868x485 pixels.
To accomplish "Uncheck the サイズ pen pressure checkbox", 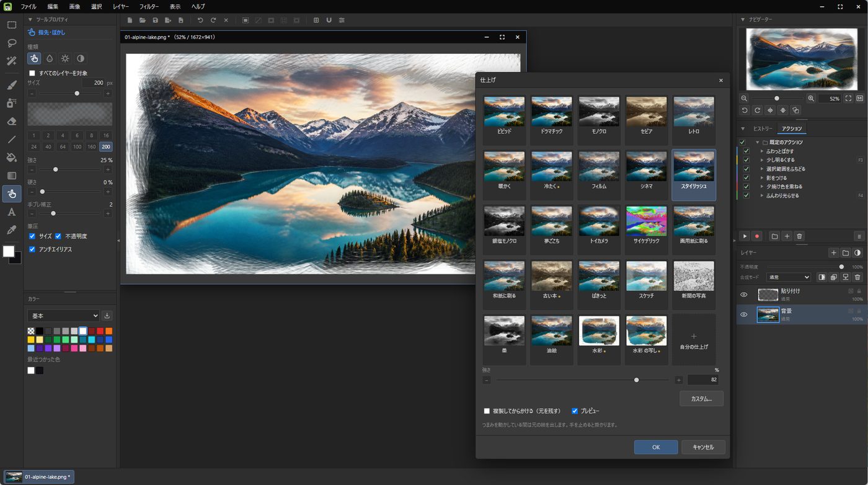I will [33, 236].
